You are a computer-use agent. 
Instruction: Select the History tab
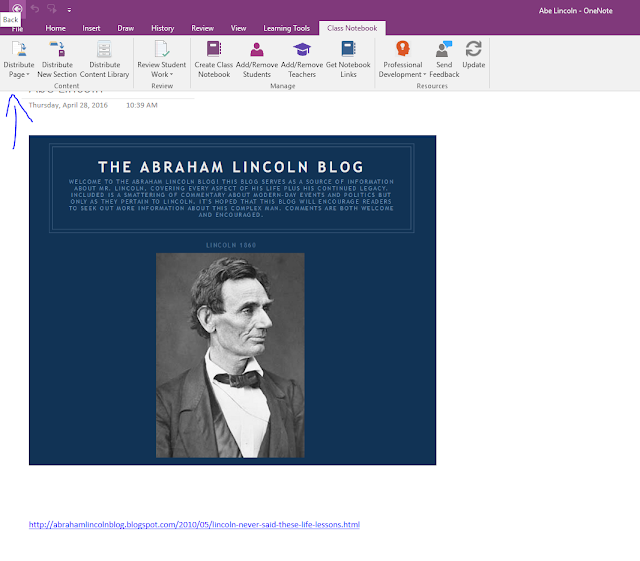click(162, 28)
